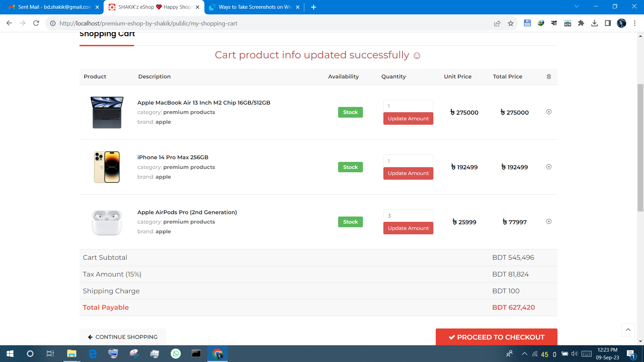Open Apple AirPods Pro title link
The image size is (644, 362).
pyautogui.click(x=187, y=212)
